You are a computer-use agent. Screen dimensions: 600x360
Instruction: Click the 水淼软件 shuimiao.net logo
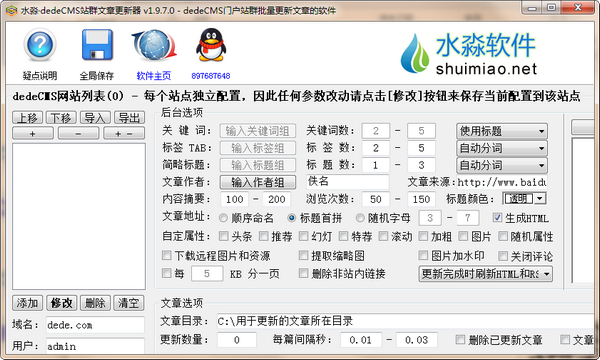[468, 54]
